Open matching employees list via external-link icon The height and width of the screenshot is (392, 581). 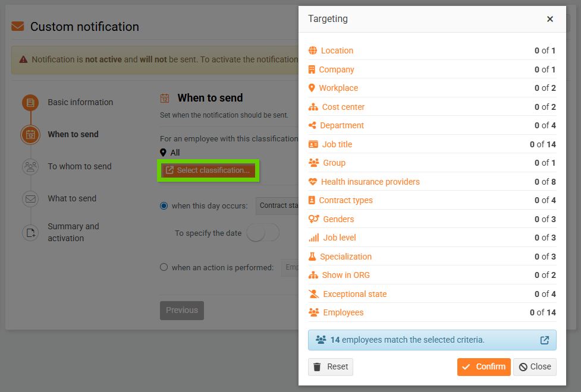click(544, 340)
